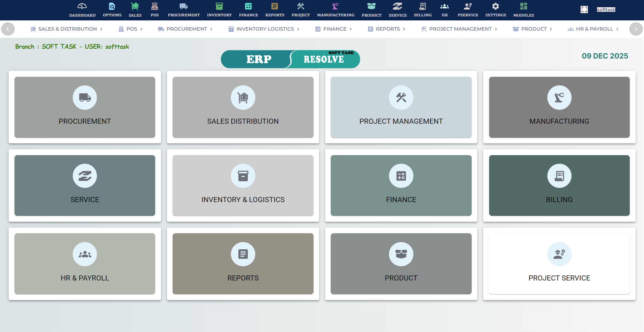Open PService worker icon in top bar
Image resolution: width=644 pixels, height=332 pixels.
coord(468,6)
